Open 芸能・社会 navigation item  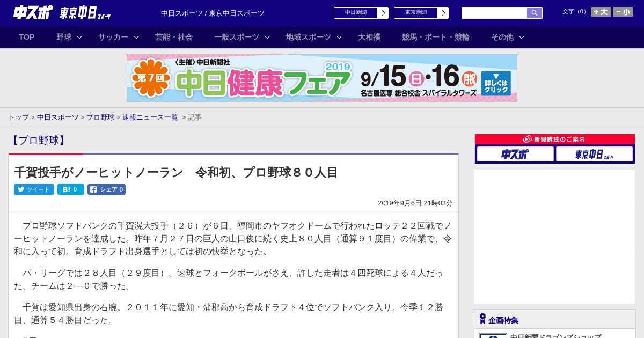click(x=174, y=37)
